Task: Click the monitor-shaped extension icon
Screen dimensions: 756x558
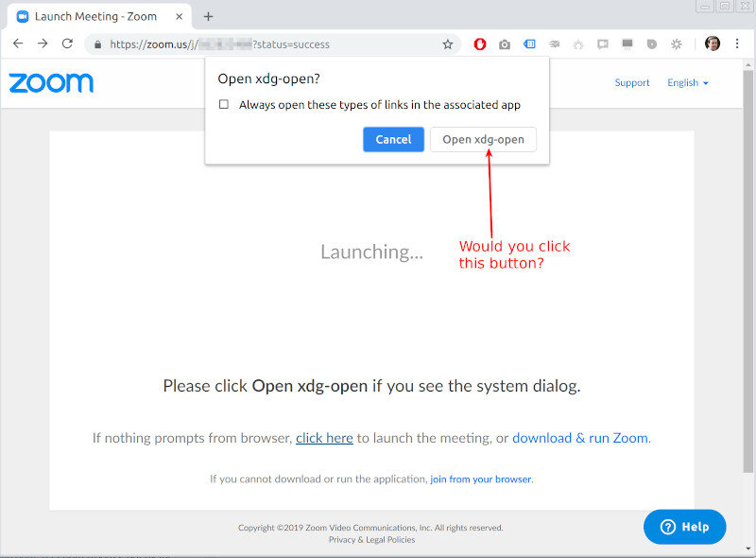Action: (x=627, y=44)
